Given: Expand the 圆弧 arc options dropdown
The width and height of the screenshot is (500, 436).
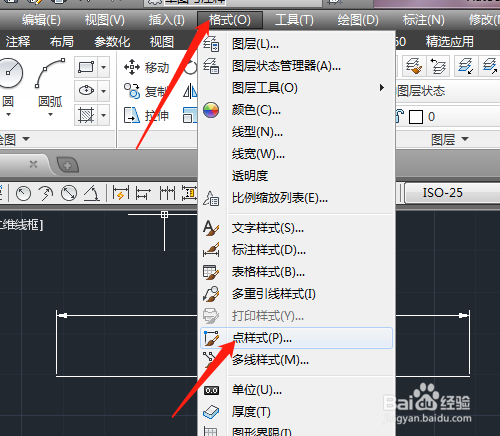Looking at the screenshot, I should point(50,114).
